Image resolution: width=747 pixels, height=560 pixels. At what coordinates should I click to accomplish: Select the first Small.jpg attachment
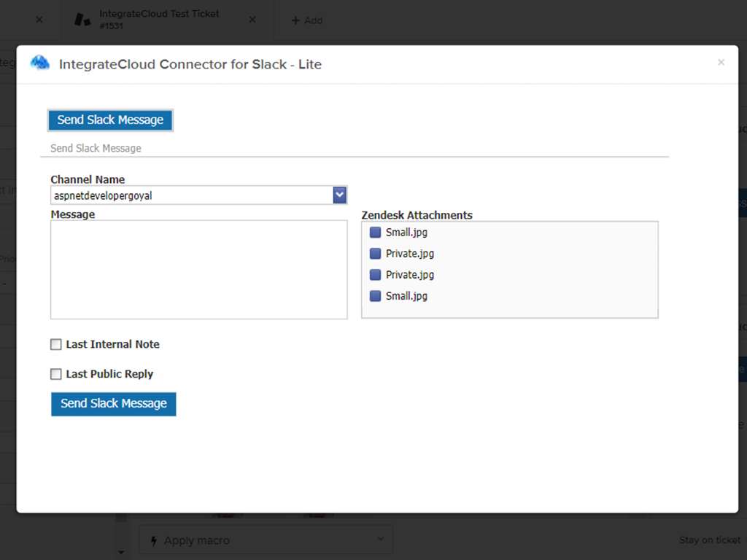click(x=375, y=232)
